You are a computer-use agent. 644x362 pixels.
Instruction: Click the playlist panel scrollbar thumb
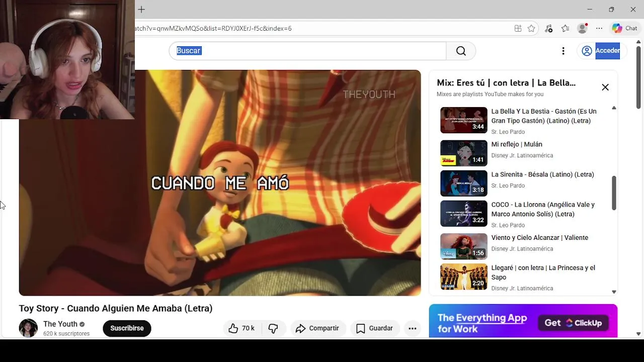coord(614,193)
